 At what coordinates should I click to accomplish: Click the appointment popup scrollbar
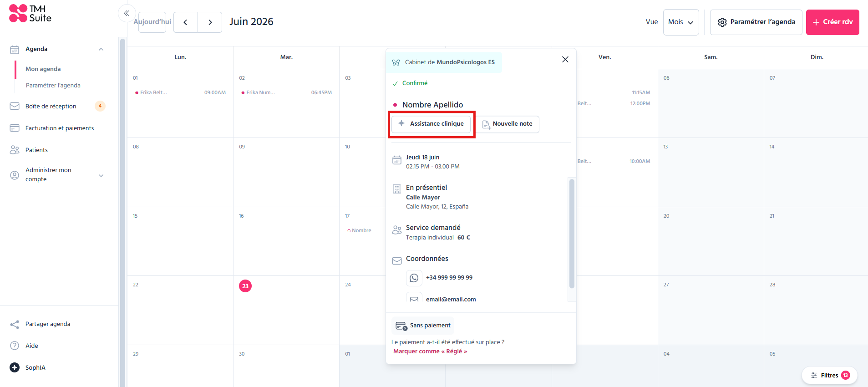pyautogui.click(x=572, y=233)
